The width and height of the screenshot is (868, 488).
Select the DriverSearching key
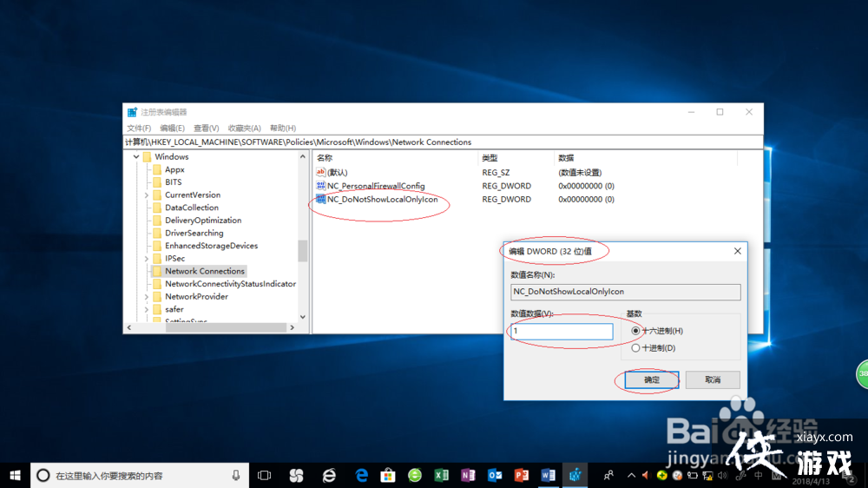194,234
